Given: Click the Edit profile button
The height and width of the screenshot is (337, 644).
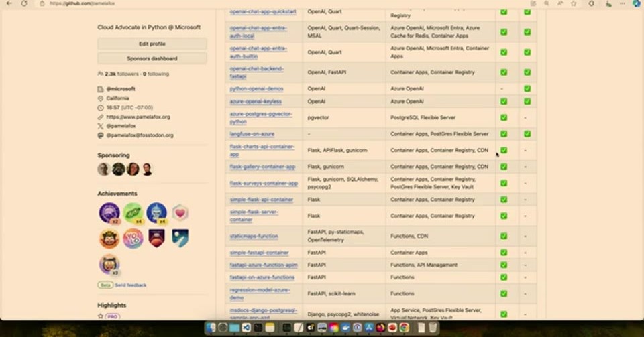Looking at the screenshot, I should (x=152, y=44).
